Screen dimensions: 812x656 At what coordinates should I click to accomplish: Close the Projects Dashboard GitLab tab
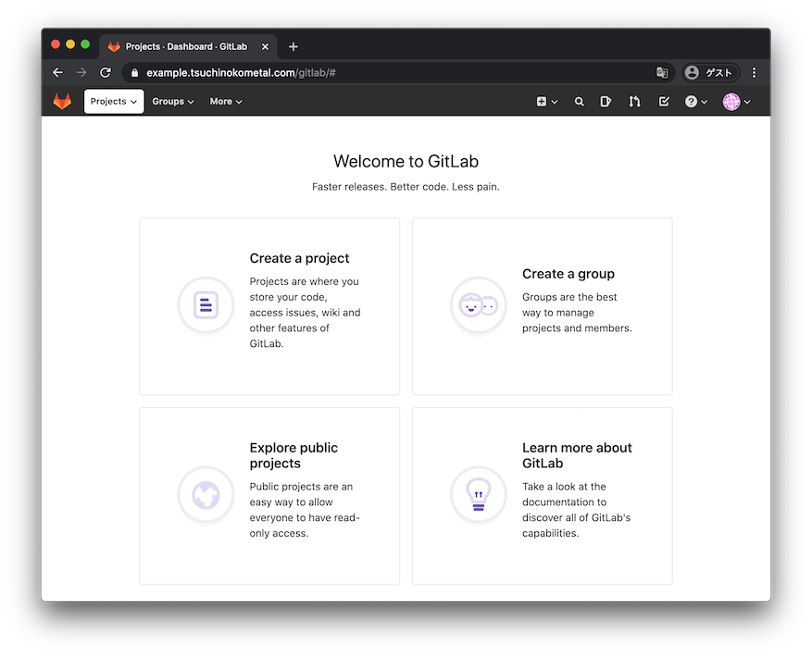pyautogui.click(x=265, y=46)
